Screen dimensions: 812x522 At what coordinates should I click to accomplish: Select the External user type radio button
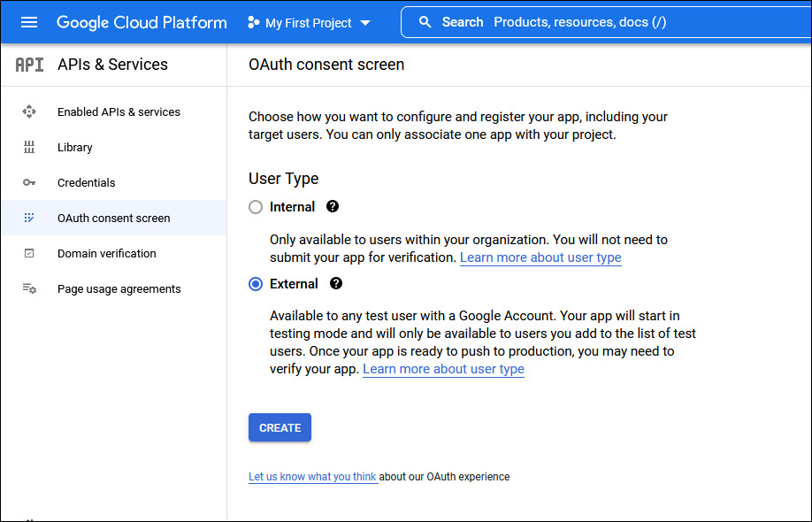[256, 283]
